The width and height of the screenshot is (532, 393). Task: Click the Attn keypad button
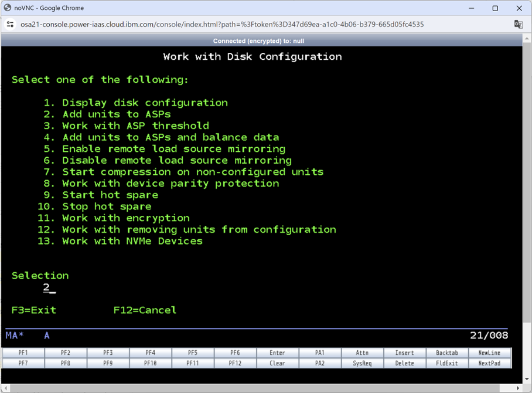(362, 353)
